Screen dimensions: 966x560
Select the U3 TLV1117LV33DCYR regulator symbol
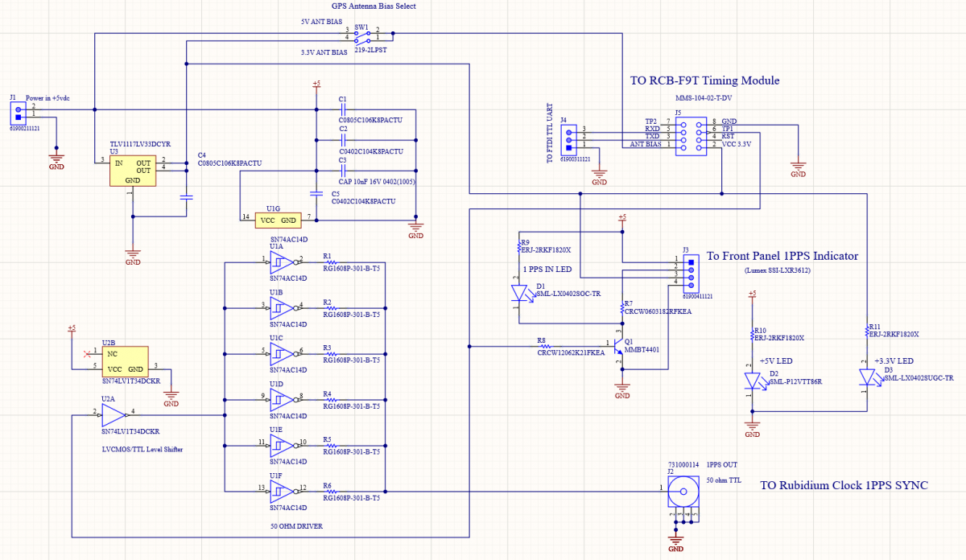(x=133, y=171)
